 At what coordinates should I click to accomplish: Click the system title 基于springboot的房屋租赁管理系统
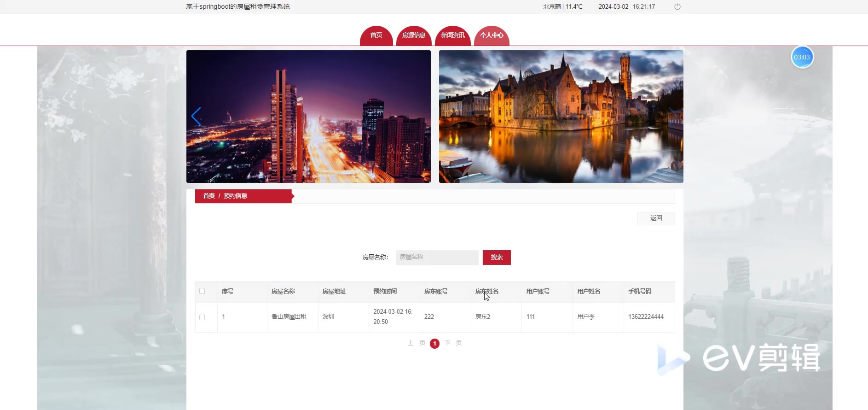[238, 6]
